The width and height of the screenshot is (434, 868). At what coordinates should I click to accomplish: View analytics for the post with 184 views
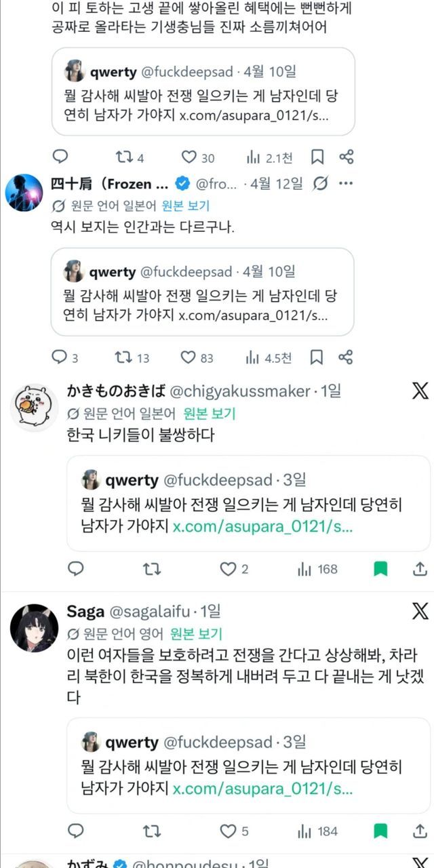317,830
